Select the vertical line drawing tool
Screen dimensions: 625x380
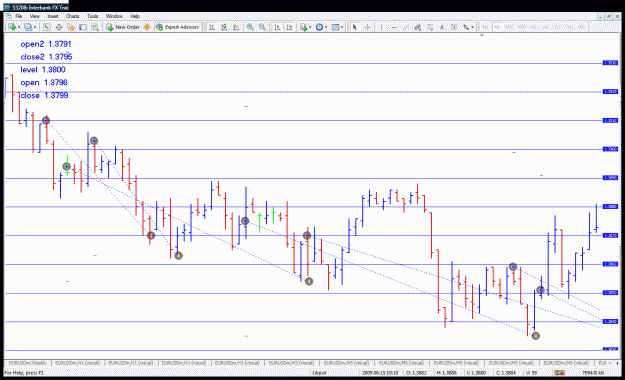click(381, 27)
